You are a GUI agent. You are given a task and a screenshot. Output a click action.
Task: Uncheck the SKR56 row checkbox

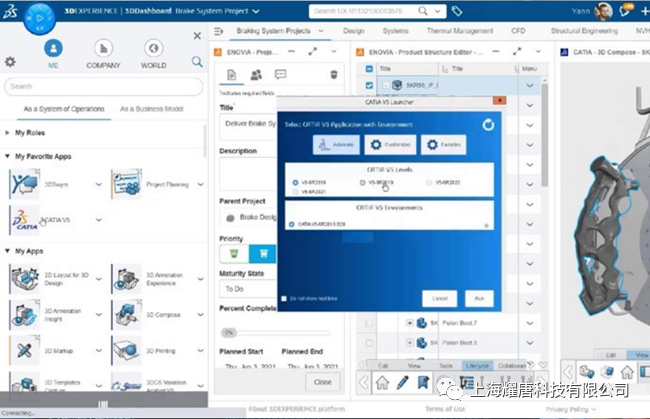[369, 85]
